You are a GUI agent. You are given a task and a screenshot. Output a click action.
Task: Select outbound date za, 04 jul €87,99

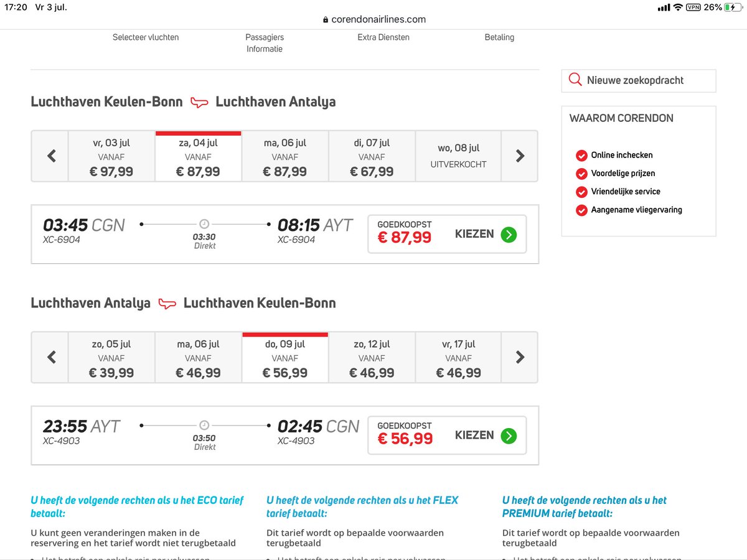pos(198,156)
